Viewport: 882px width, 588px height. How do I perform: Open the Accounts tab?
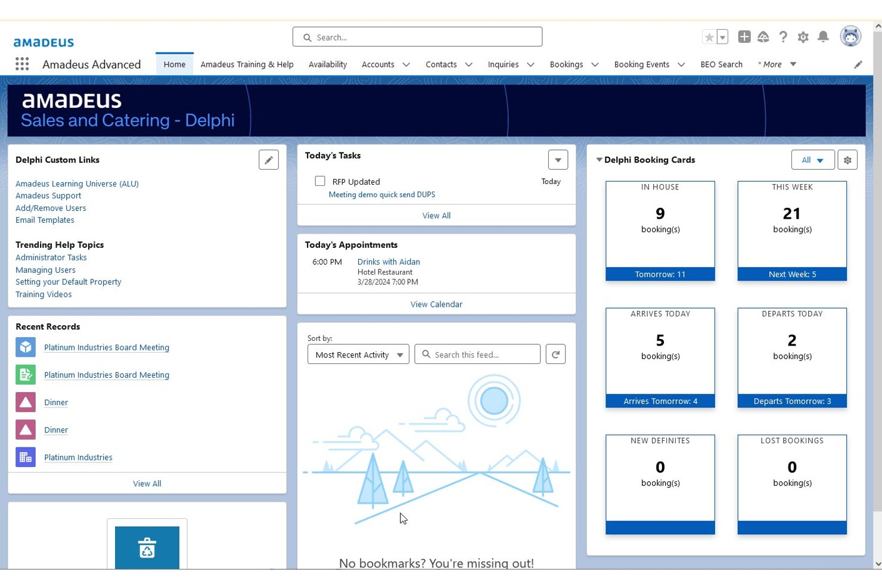point(378,64)
